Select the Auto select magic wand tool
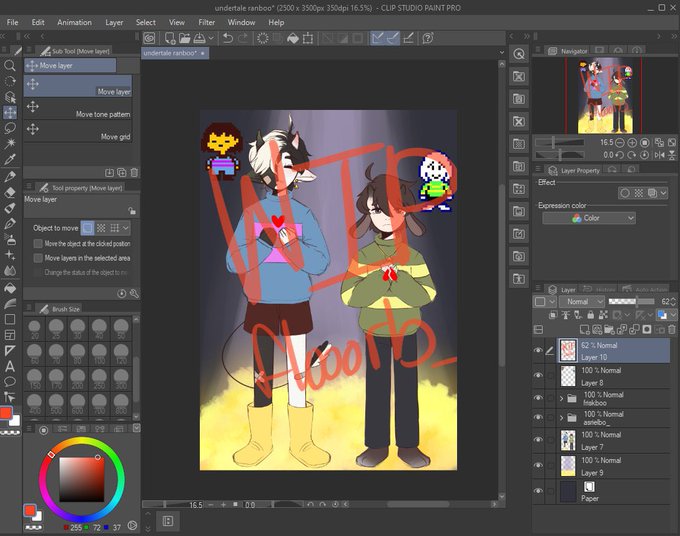 coord(10,144)
